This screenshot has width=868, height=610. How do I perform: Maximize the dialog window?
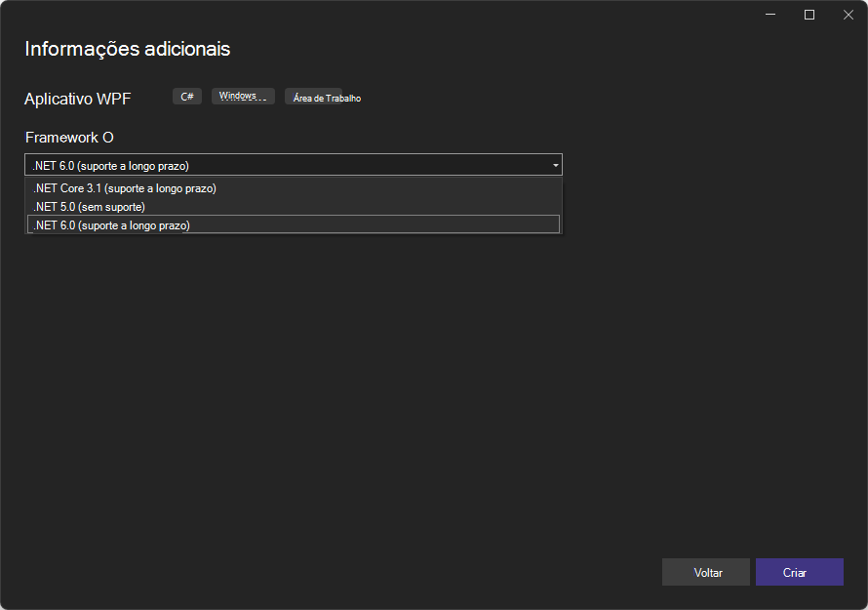pos(809,15)
